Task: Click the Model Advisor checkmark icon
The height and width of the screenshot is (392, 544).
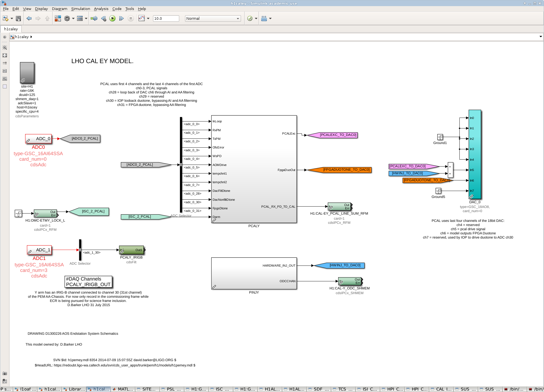Action: click(x=250, y=18)
